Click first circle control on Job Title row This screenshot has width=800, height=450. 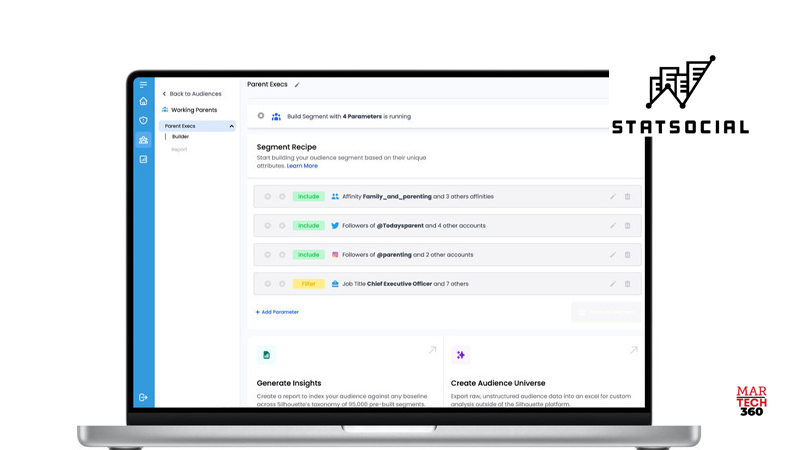click(268, 284)
